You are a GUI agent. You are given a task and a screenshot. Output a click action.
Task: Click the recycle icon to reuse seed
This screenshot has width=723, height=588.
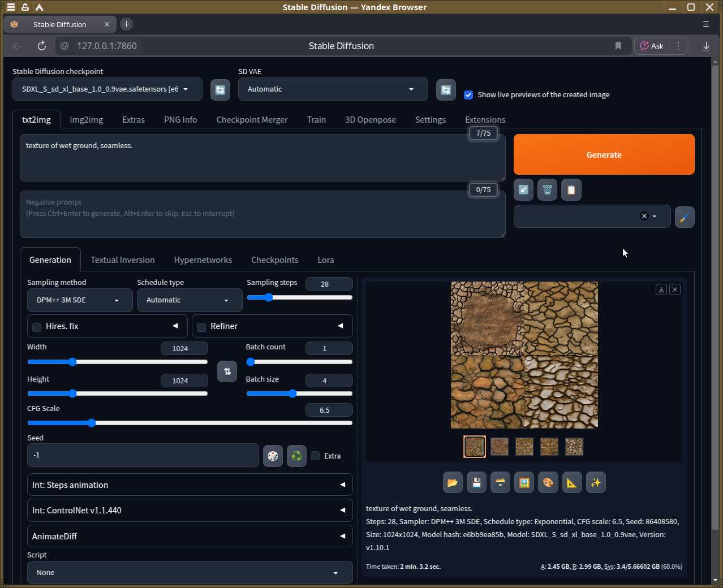tap(296, 456)
